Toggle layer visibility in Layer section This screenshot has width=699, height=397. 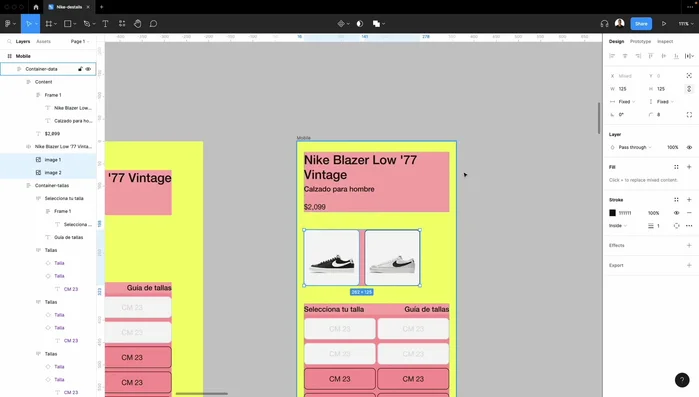point(689,147)
